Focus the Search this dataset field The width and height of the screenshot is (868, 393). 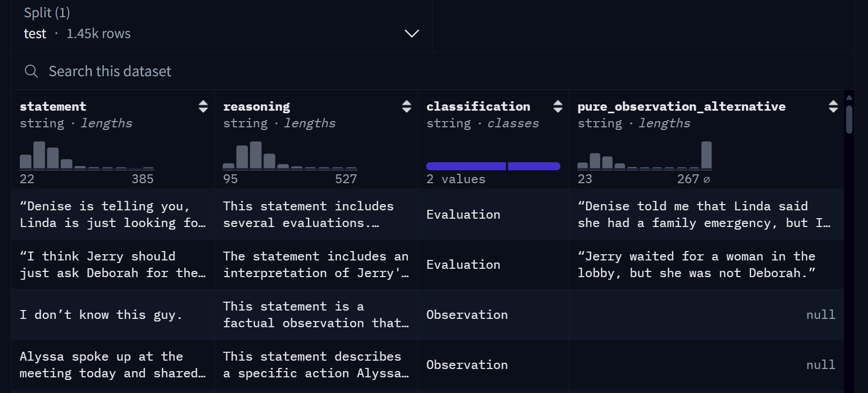click(433, 71)
